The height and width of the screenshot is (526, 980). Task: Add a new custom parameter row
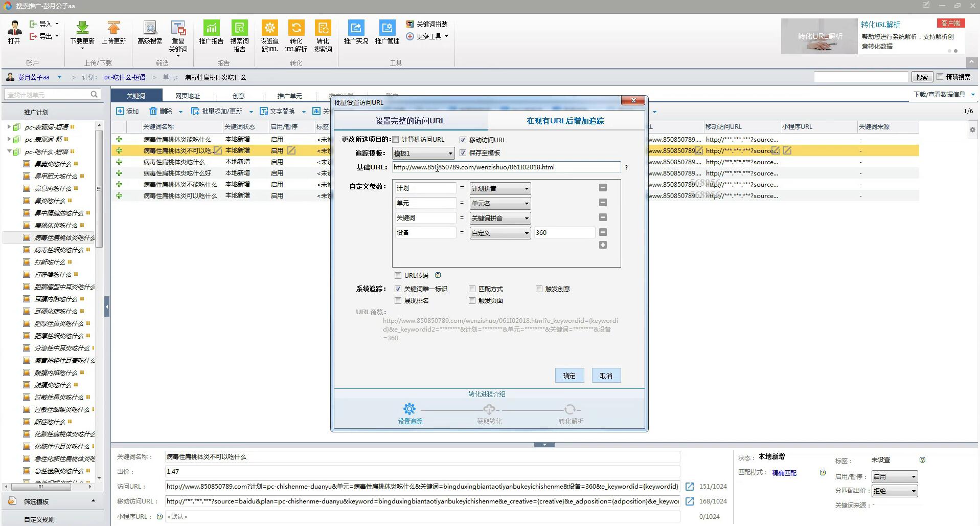[603, 246]
